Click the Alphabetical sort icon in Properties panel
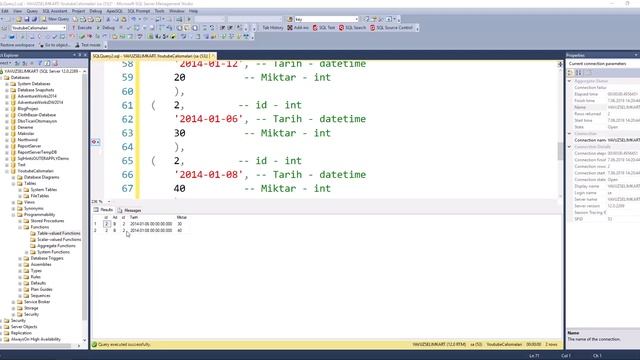 coord(579,73)
